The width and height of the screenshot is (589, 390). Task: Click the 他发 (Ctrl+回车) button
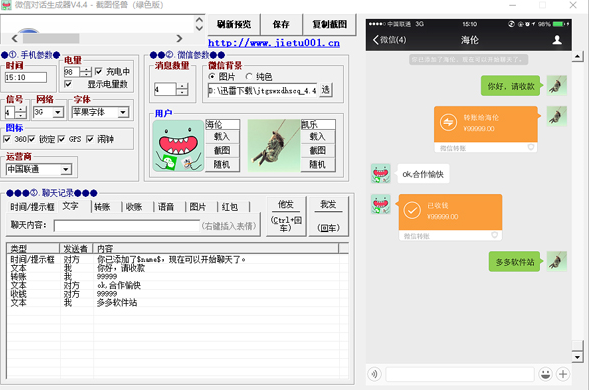(286, 216)
